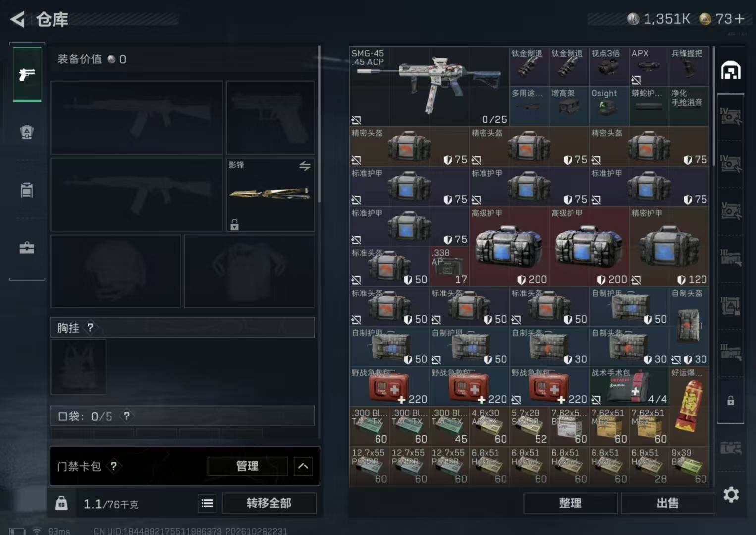Open settings gear in right sidebar

point(731,495)
